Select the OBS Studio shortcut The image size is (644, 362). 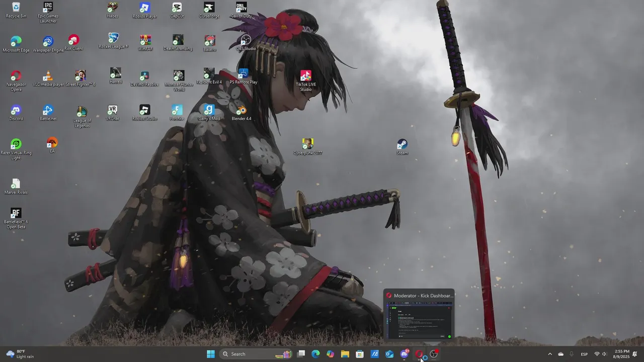pyautogui.click(x=246, y=43)
